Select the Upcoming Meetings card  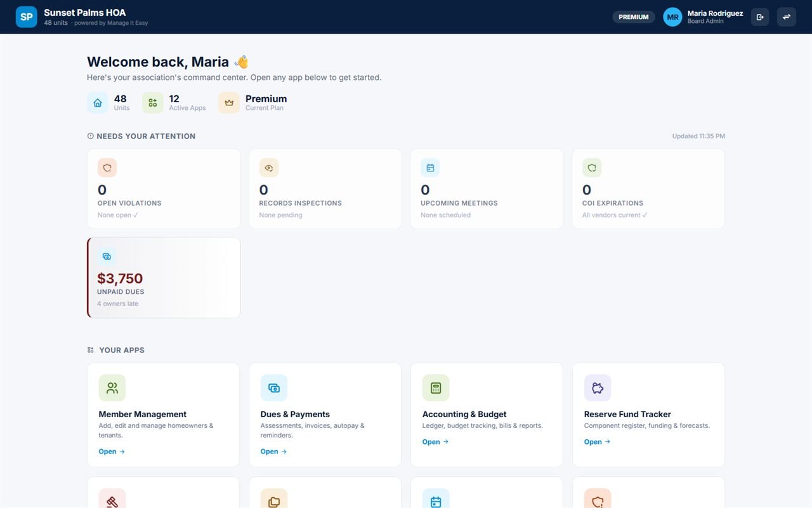click(487, 189)
